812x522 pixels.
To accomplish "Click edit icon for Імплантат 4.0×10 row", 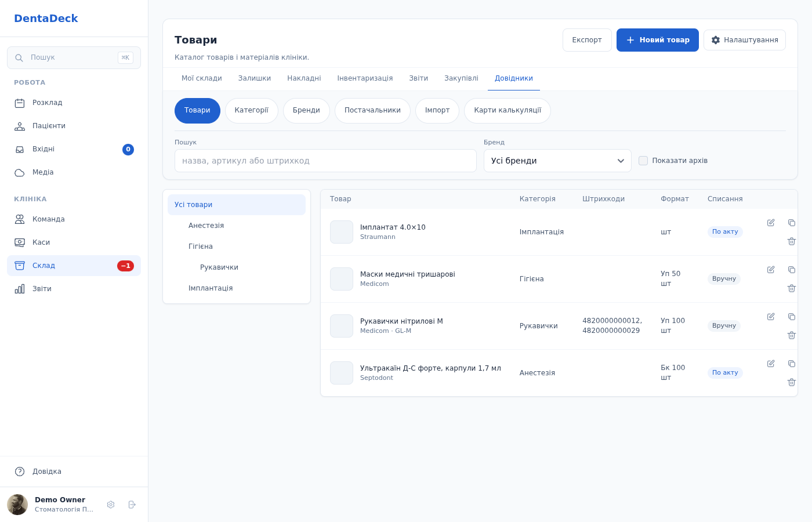I will point(771,223).
